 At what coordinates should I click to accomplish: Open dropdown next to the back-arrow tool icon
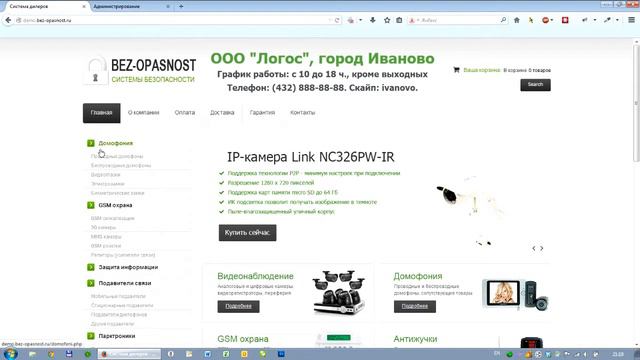point(595,20)
